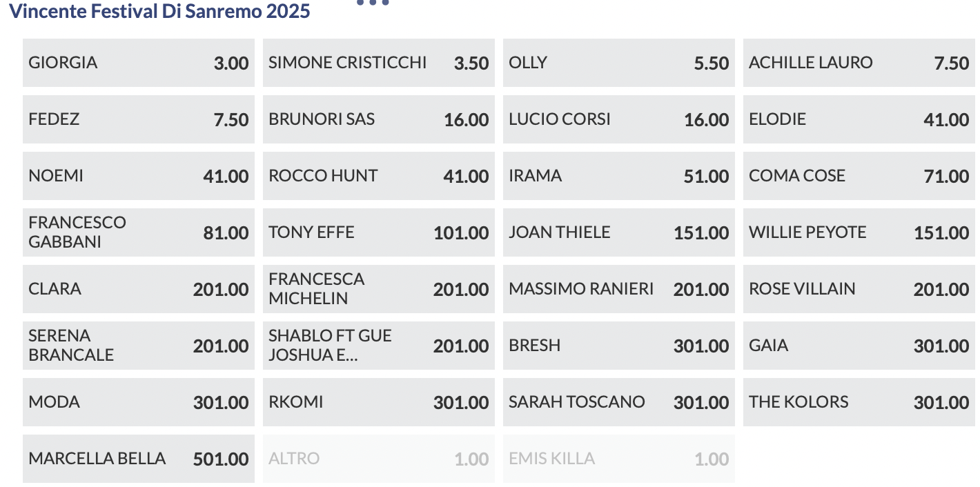980x487 pixels.
Task: Choose Irama at 51.00
Action: 618,176
